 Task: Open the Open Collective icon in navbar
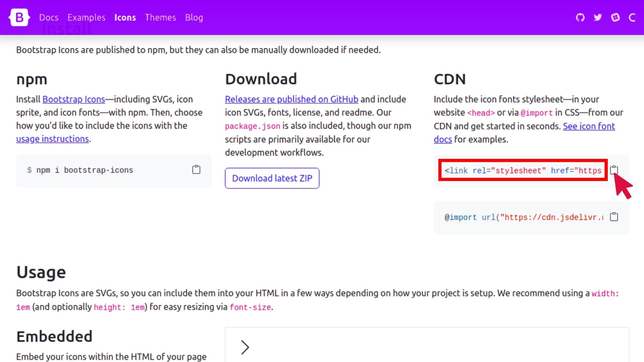click(x=633, y=17)
